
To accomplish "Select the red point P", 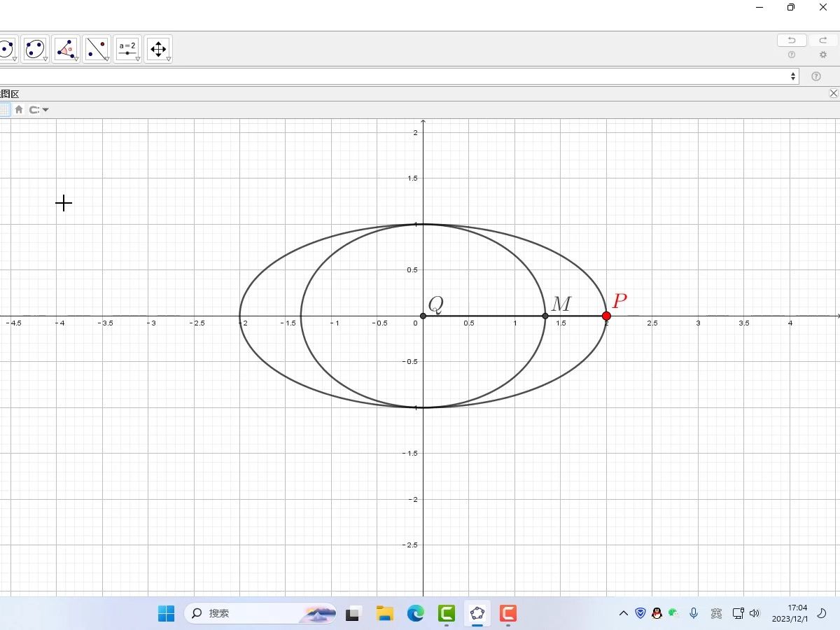I will (x=606, y=316).
